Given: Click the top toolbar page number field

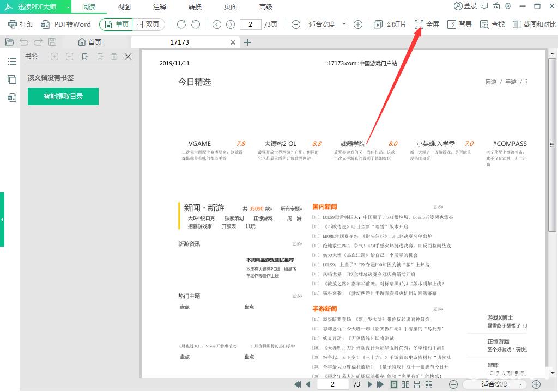Looking at the screenshot, I should pyautogui.click(x=250, y=24).
